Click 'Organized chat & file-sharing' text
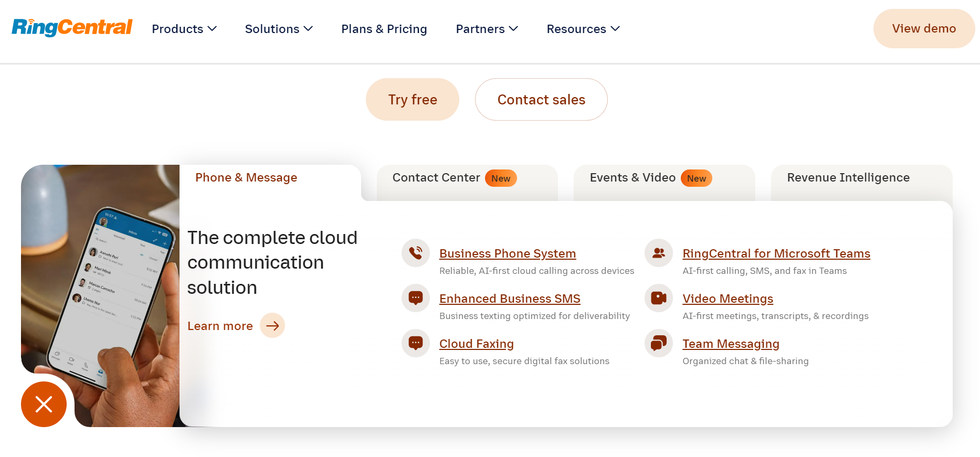 745,361
